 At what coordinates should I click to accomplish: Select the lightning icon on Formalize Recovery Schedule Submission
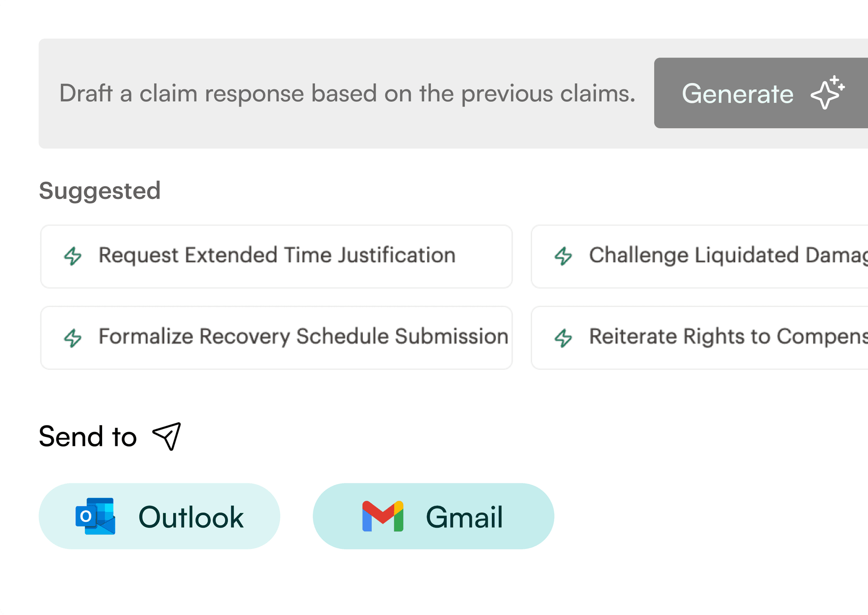(73, 338)
